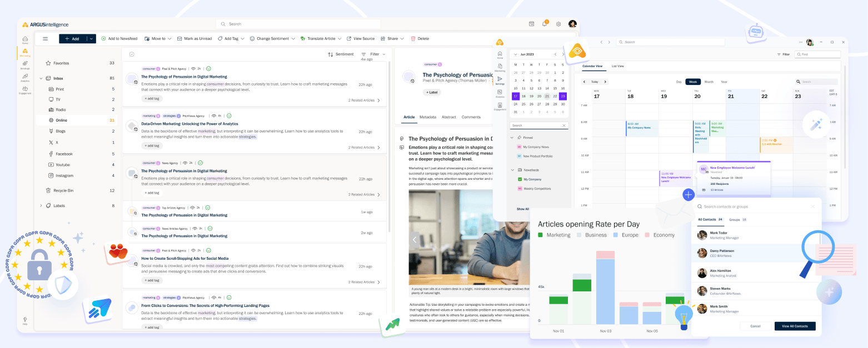Image resolution: width=868 pixels, height=348 pixels.
Task: Click the View All Contacts button
Action: (x=795, y=326)
